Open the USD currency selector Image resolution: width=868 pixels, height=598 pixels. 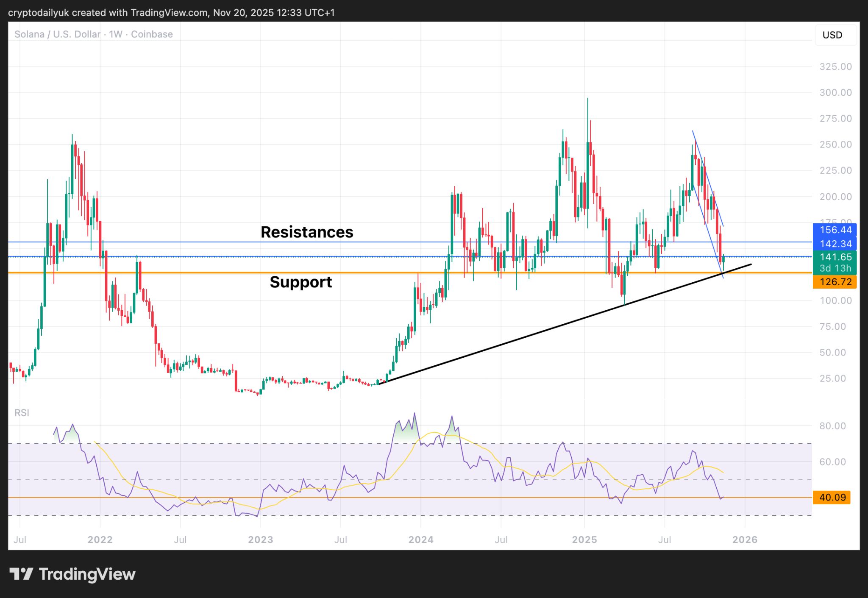click(832, 35)
